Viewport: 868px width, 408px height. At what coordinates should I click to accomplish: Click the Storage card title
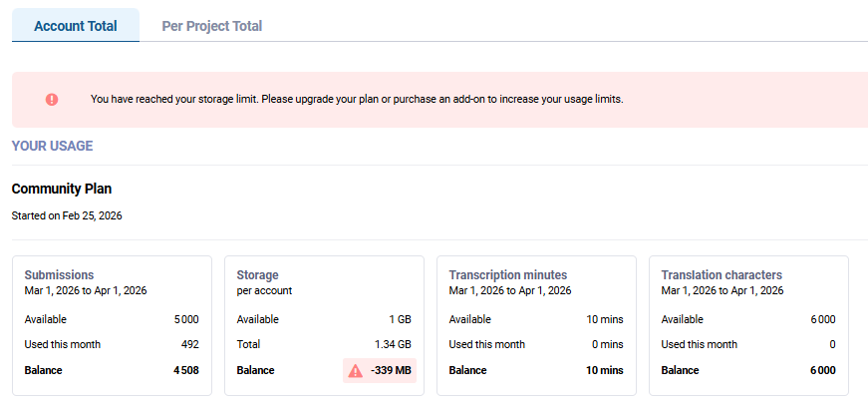click(257, 275)
